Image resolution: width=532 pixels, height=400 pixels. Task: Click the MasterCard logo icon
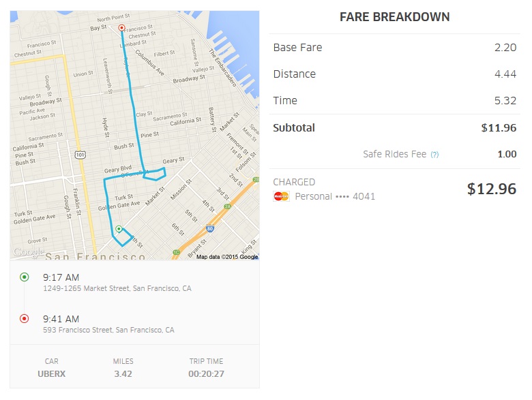281,196
